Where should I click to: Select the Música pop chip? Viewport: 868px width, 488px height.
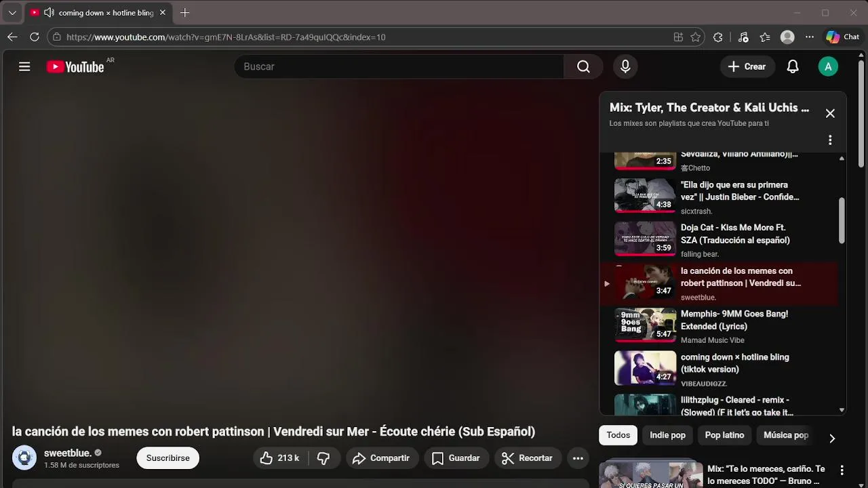786,435
